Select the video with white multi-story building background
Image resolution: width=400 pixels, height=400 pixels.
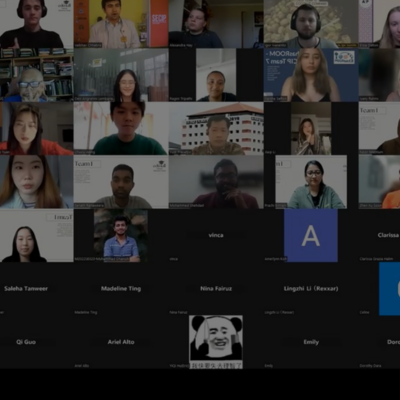coord(216,128)
